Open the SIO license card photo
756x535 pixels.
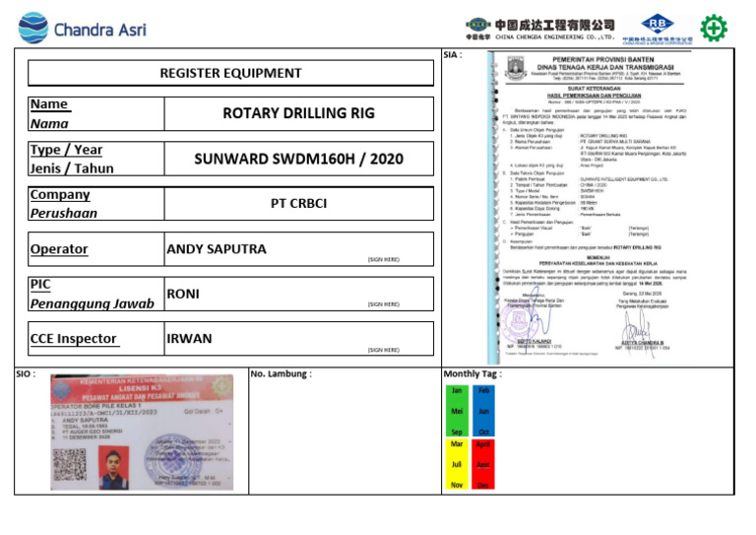142,433
